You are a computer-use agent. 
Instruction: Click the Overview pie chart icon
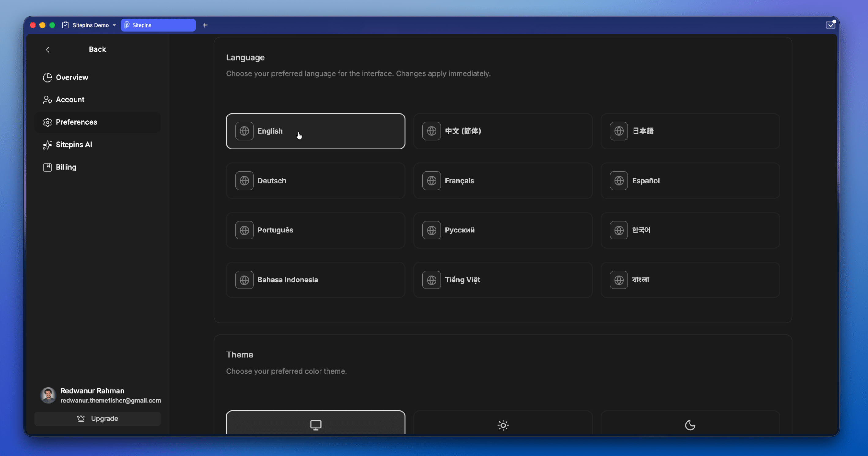point(47,77)
